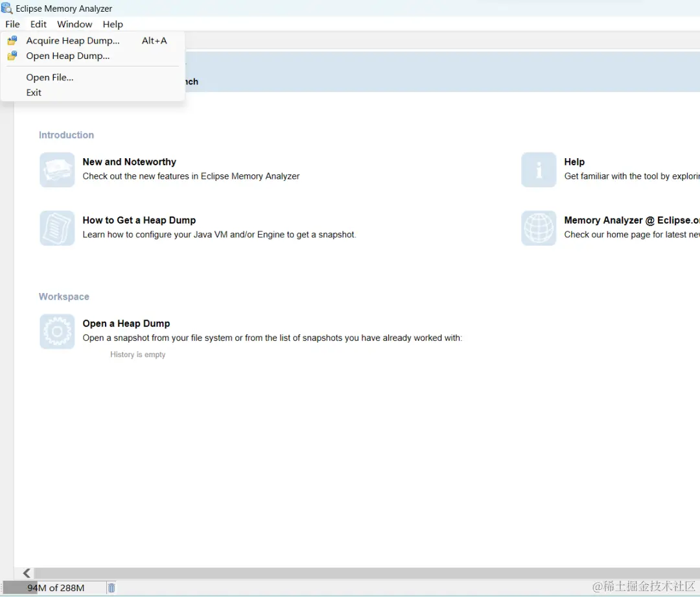Select Exit from the File menu

(93, 93)
